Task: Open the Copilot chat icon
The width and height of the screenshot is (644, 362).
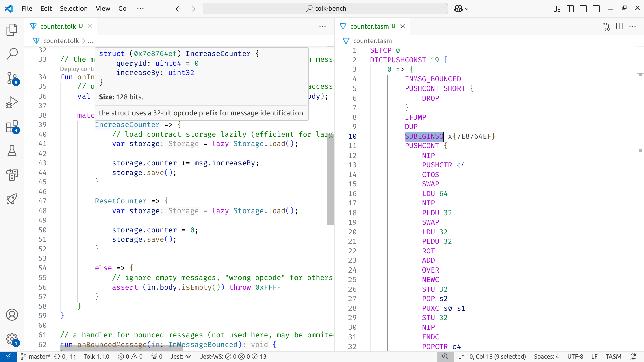Action: pyautogui.click(x=459, y=9)
